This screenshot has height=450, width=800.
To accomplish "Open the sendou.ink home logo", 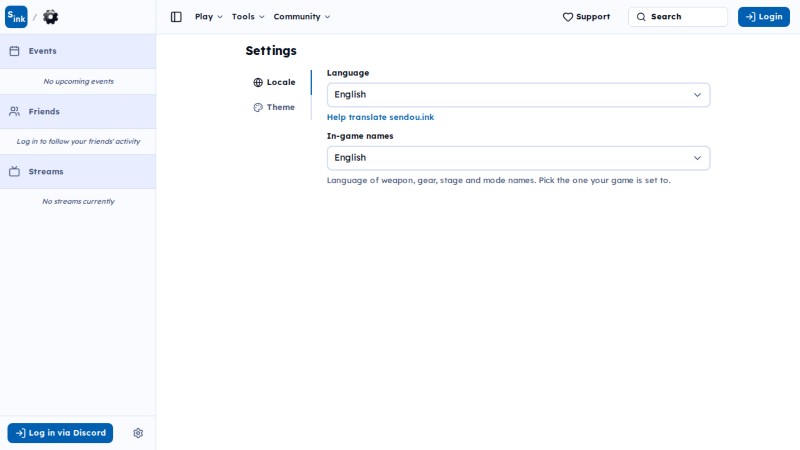I will point(16,17).
